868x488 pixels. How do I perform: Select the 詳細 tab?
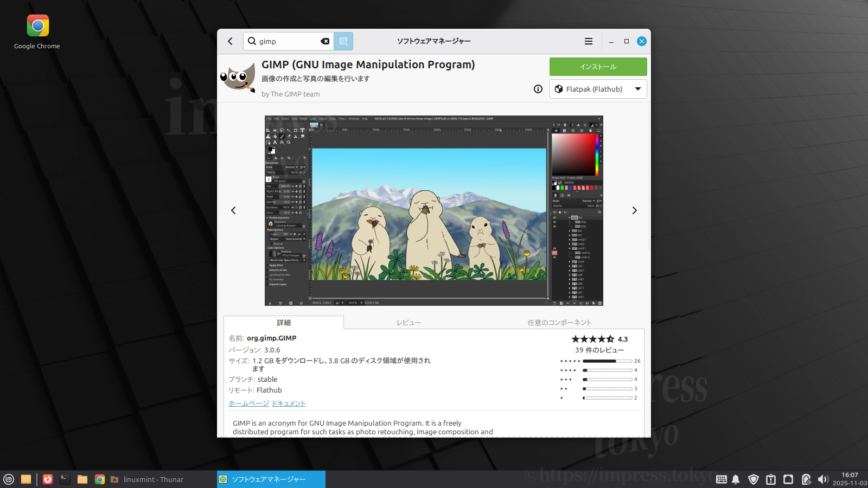tap(284, 323)
